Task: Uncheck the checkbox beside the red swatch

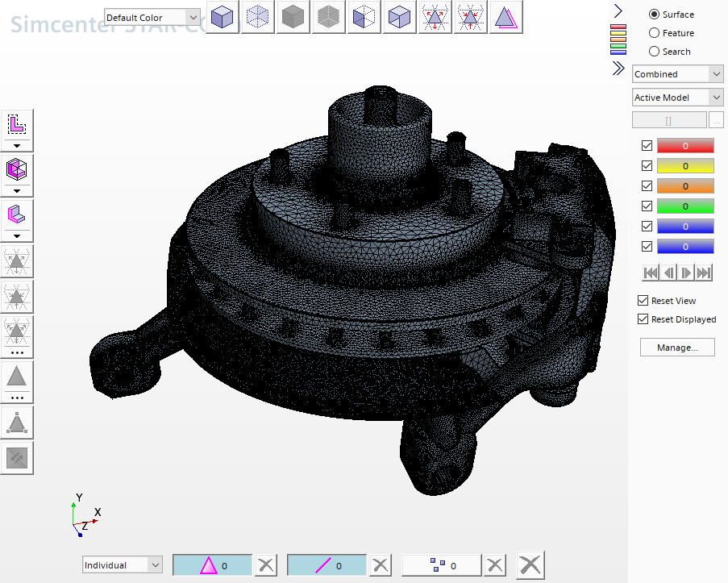Action: pyautogui.click(x=647, y=145)
